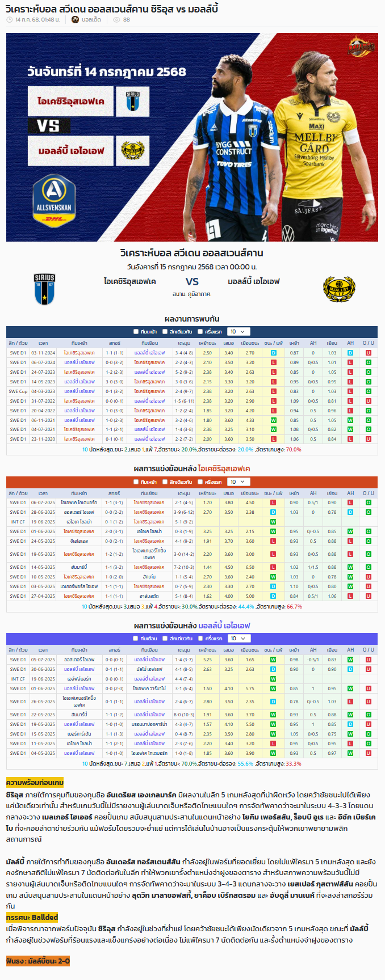Click the Sirius club logo beside ไอเคซิริอุสเอฟเค matchup
385x980 pixels.
pos(44,290)
